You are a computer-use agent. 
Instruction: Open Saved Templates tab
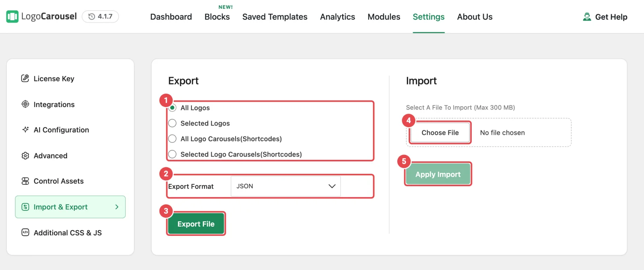point(275,17)
